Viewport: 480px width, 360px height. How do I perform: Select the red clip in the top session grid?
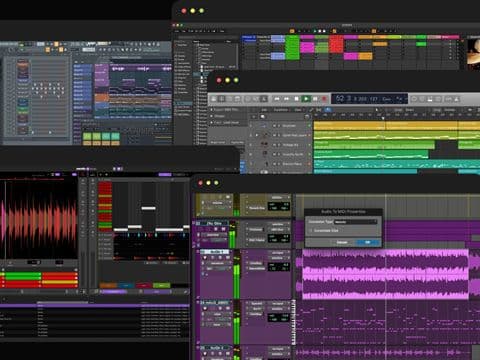(336, 44)
